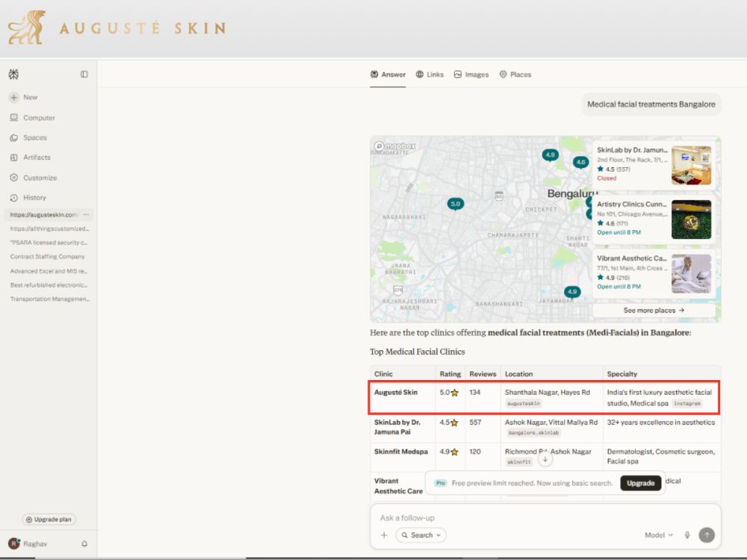This screenshot has height=560, width=747.
Task: Click the Upgrade button in the banner
Action: pos(640,483)
